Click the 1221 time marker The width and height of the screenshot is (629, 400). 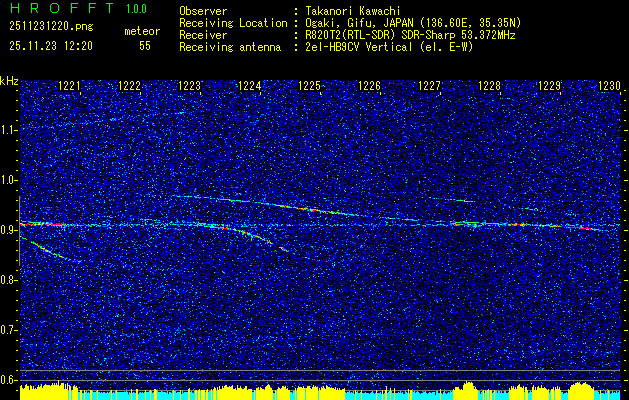(x=69, y=86)
